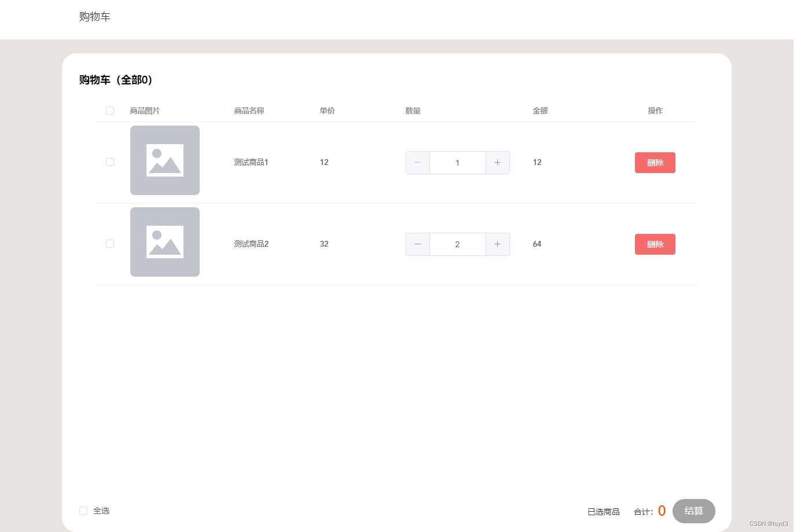Increase quantity of 测试商品2 with plus icon
The height and width of the screenshot is (532, 797).
(497, 244)
